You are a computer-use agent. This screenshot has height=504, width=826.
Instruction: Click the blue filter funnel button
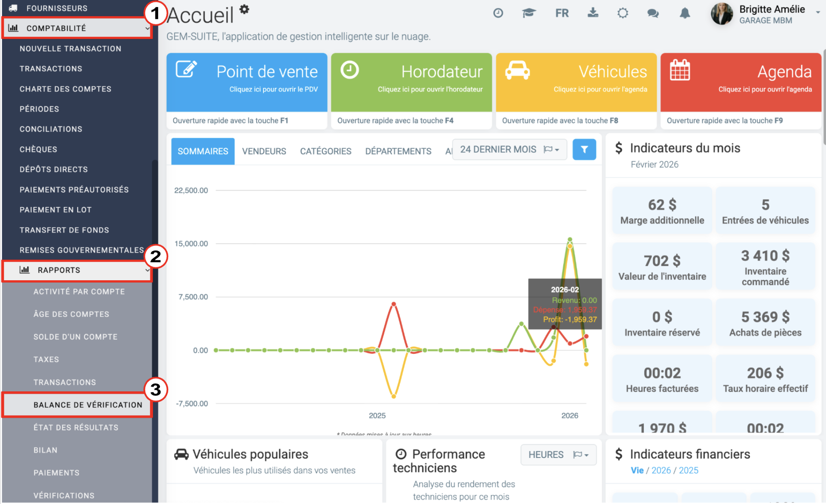[584, 149]
